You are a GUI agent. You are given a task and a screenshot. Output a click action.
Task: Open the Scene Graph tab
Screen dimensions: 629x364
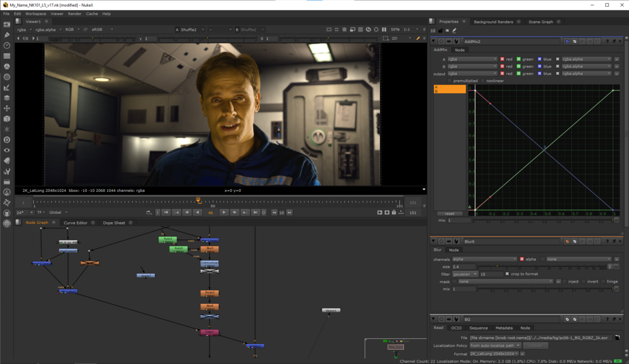coord(540,22)
